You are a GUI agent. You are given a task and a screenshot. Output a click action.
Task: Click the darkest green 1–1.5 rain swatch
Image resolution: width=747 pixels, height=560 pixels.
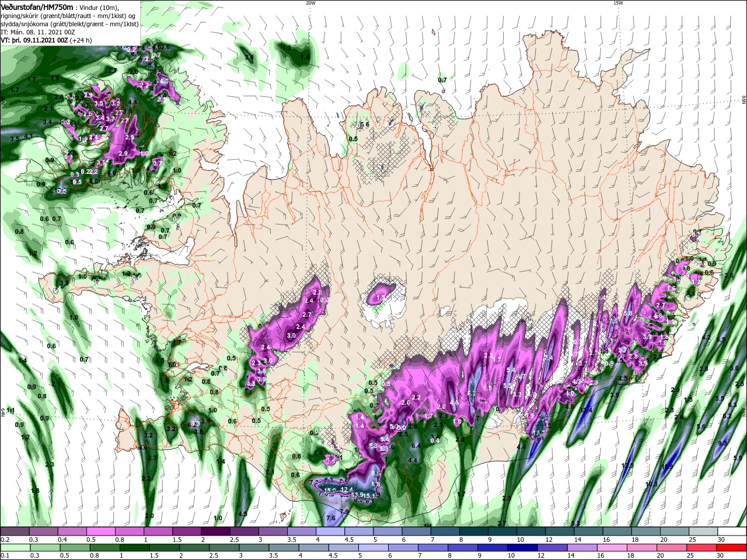[x=134, y=548]
